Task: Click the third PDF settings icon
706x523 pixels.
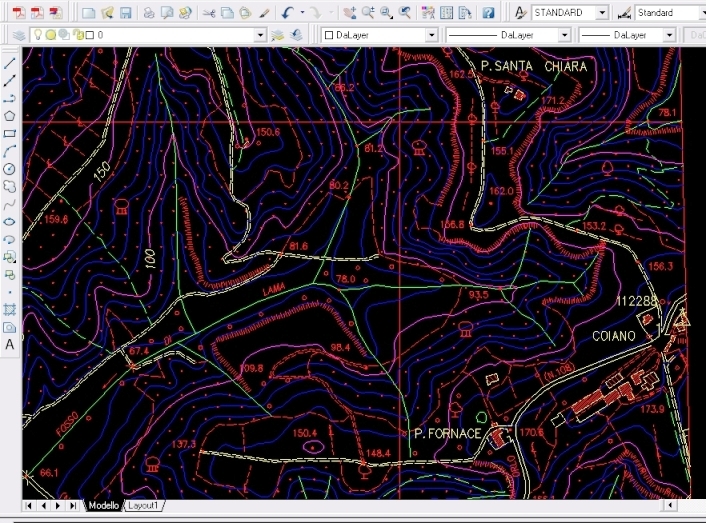Action: pos(56,13)
